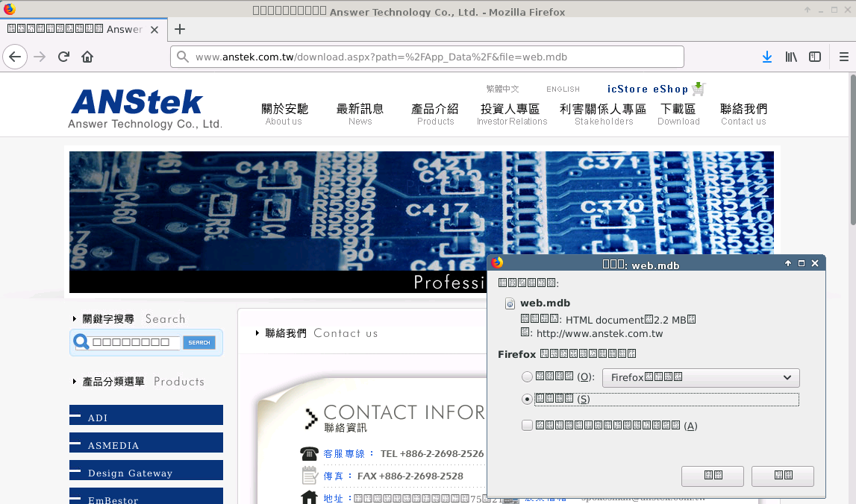Click the ANStek logo

click(x=145, y=109)
